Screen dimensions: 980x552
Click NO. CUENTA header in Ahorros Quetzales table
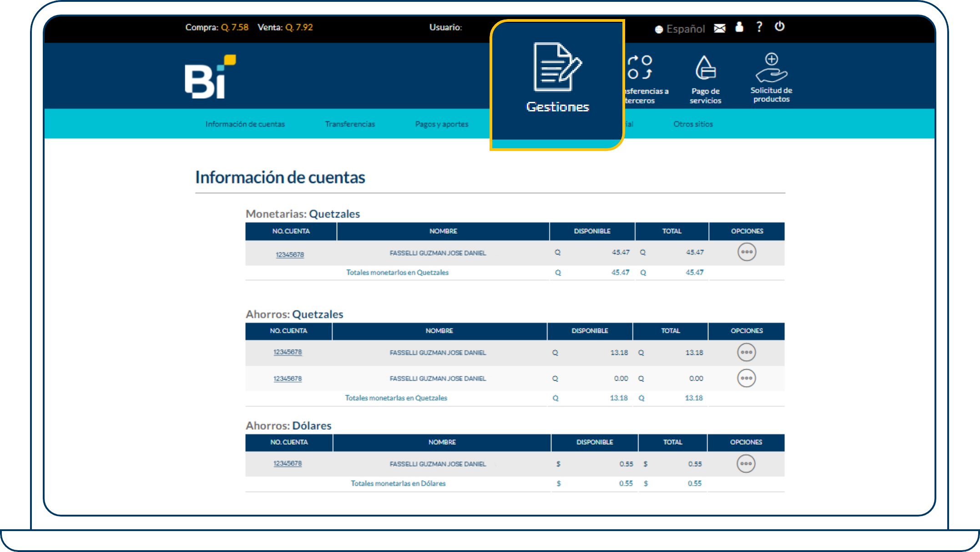(x=288, y=331)
